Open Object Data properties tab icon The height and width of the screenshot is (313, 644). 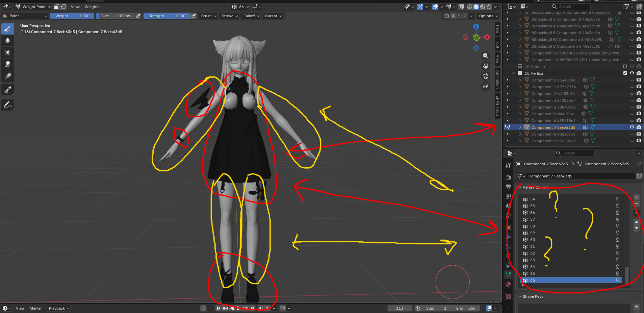(x=508, y=275)
